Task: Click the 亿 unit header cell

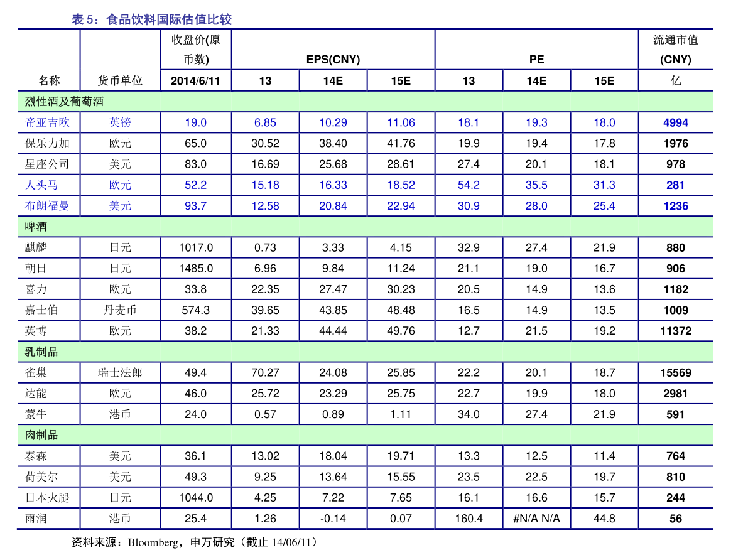Action: click(x=676, y=80)
